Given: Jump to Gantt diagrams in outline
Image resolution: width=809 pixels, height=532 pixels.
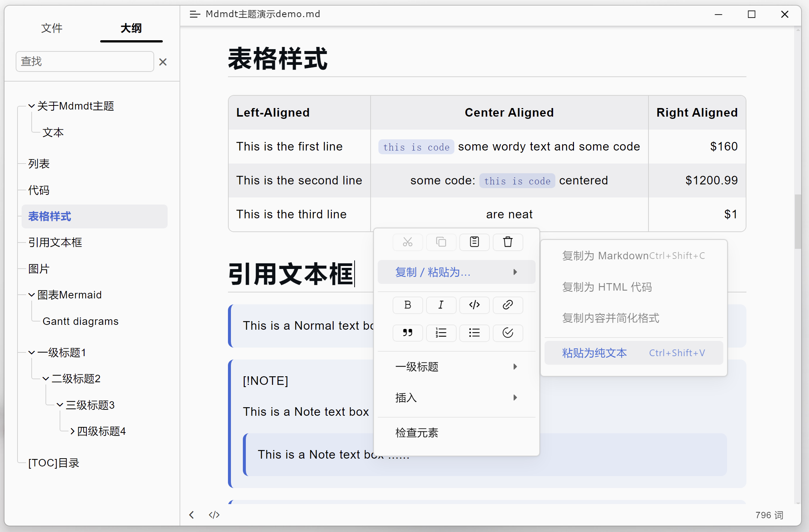Looking at the screenshot, I should click(80, 321).
